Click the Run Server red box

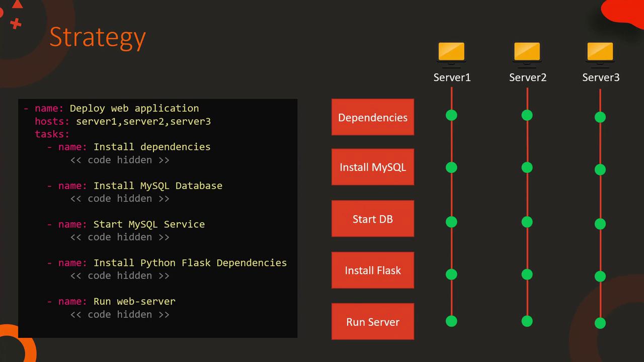372,322
